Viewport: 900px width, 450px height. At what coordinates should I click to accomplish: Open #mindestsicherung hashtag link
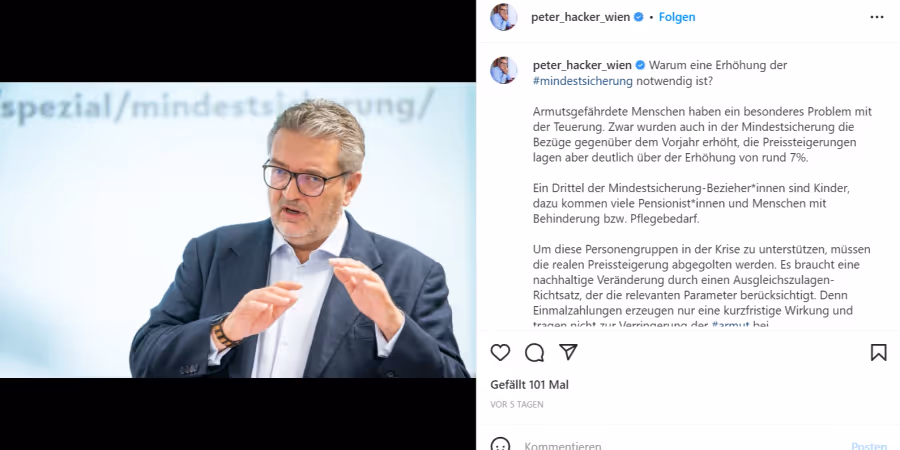tap(583, 81)
